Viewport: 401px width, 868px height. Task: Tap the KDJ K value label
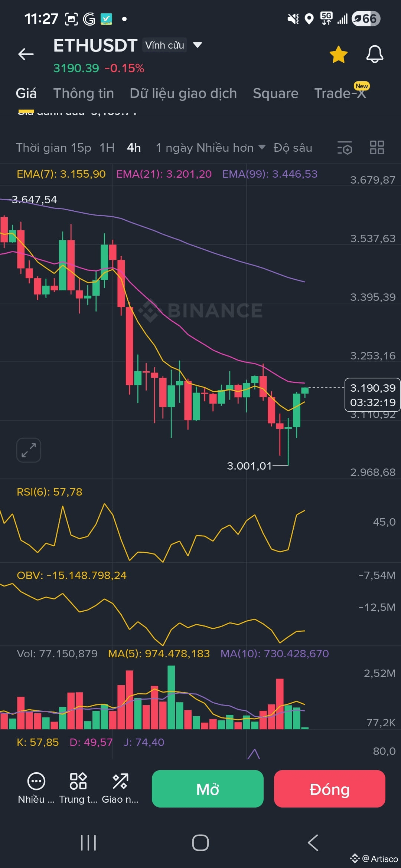38,742
